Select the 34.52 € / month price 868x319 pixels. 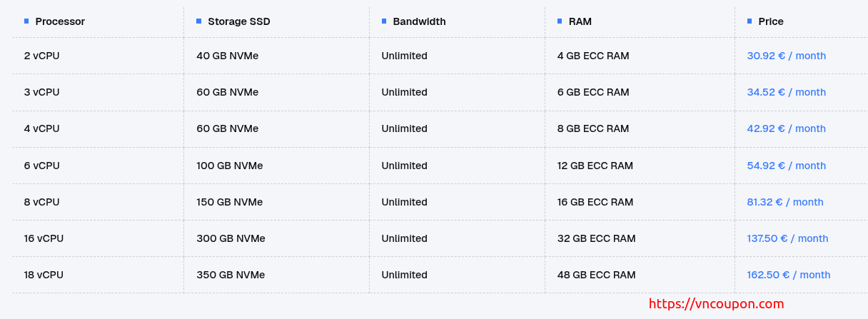(786, 92)
